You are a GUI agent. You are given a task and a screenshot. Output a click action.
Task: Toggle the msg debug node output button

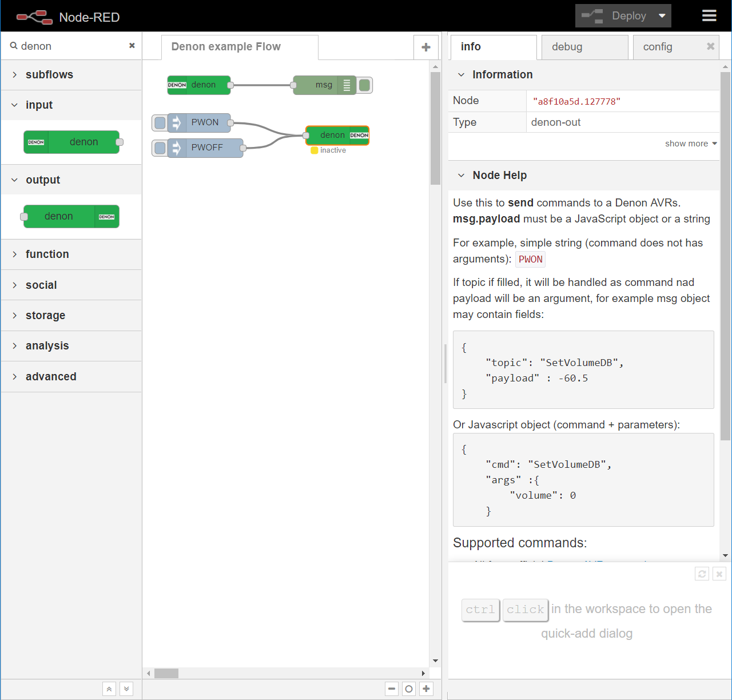click(x=365, y=85)
